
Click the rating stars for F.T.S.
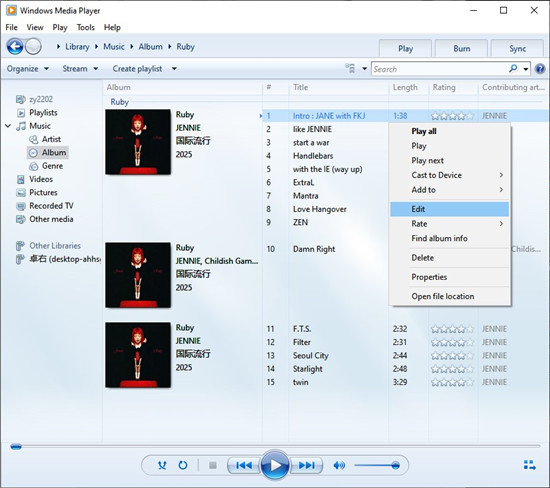pyautogui.click(x=452, y=329)
